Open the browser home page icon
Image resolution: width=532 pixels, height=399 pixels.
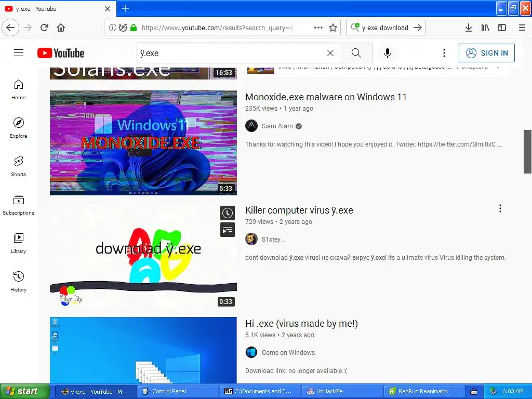[61, 28]
